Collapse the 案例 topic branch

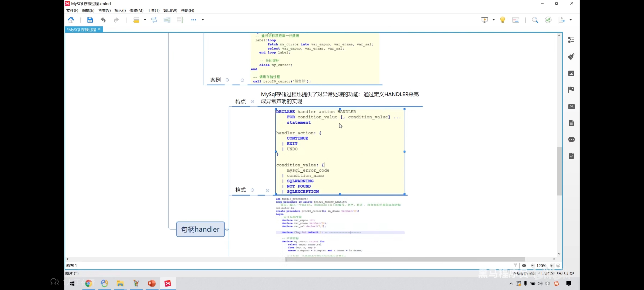click(x=227, y=80)
